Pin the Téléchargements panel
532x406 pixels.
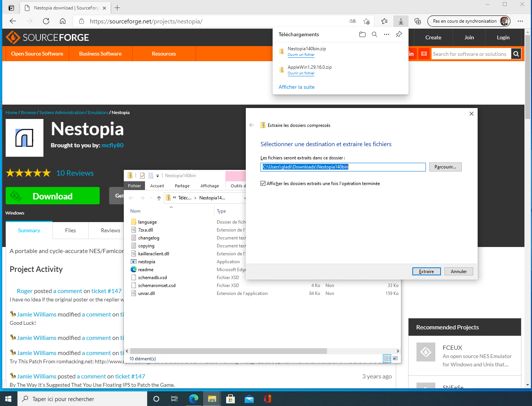click(399, 34)
